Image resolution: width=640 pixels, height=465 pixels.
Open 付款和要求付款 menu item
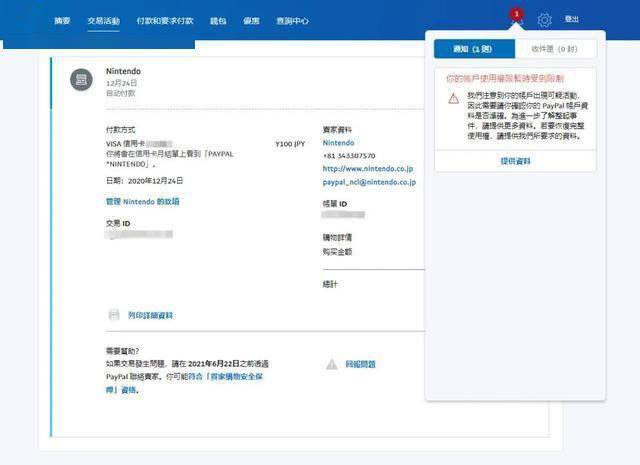[x=164, y=20]
